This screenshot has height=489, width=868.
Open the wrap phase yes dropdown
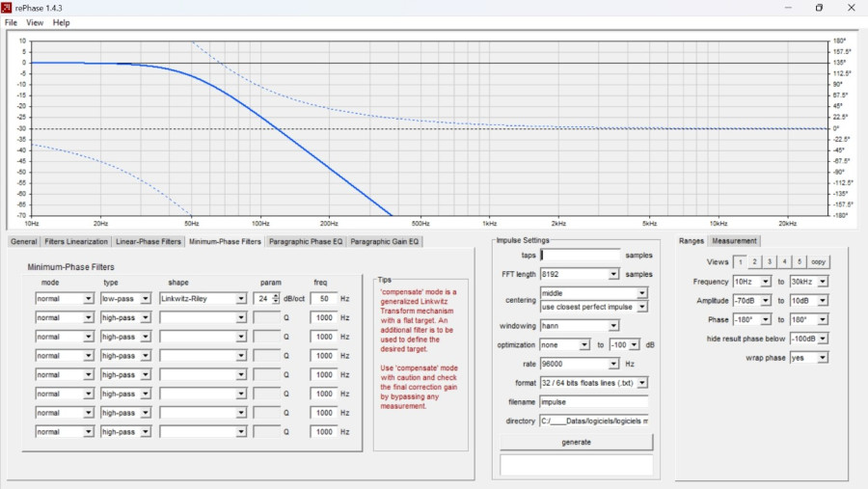pos(809,358)
